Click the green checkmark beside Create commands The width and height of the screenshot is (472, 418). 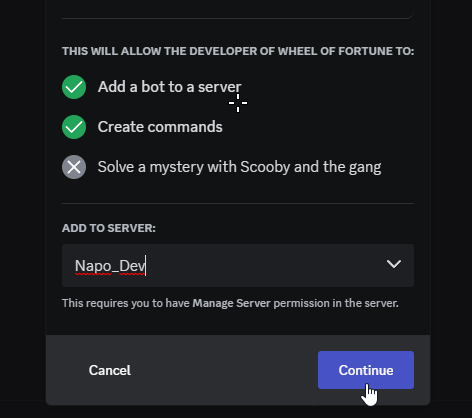pos(74,127)
